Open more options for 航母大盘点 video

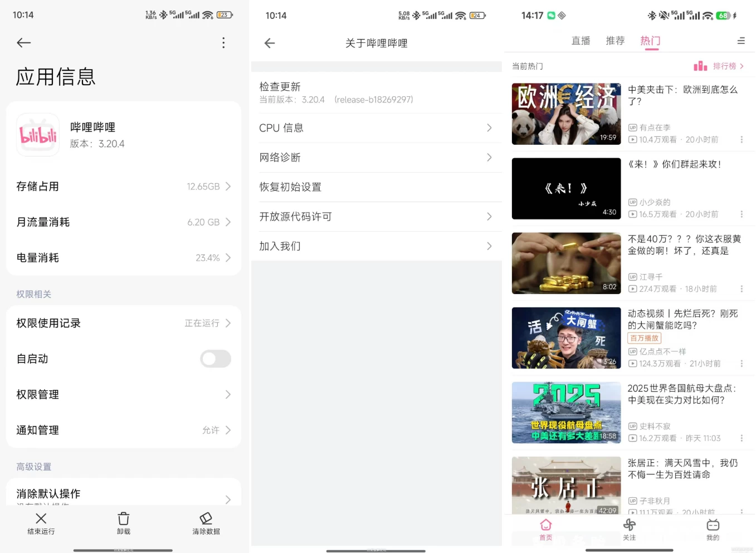pyautogui.click(x=742, y=438)
